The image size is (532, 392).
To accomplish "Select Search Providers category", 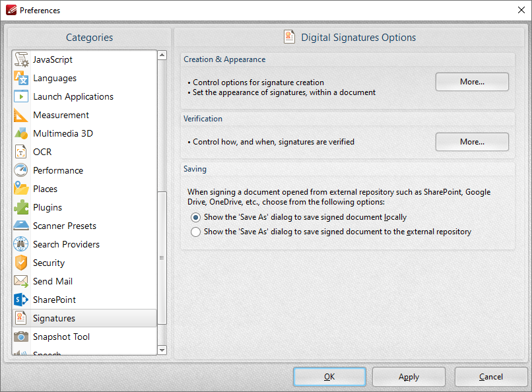I will (x=85, y=244).
